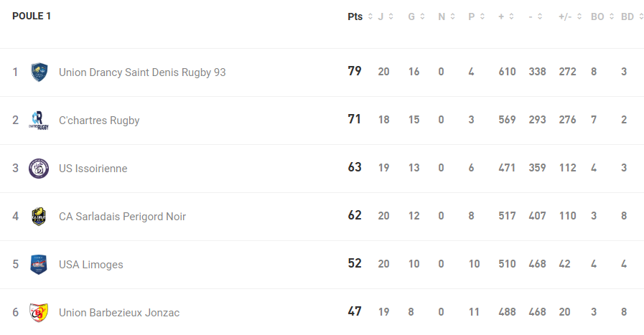
Task: Click the US Issoirienne club crest
Action: tap(39, 168)
